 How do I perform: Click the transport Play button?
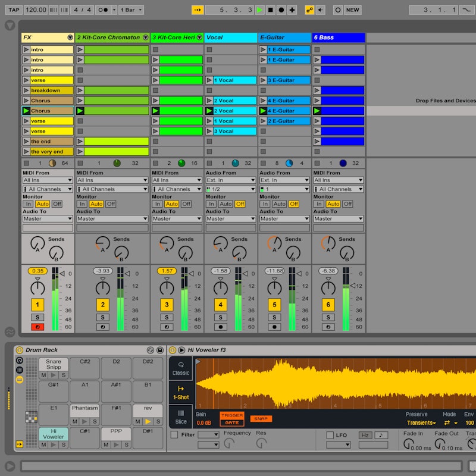pyautogui.click(x=259, y=10)
